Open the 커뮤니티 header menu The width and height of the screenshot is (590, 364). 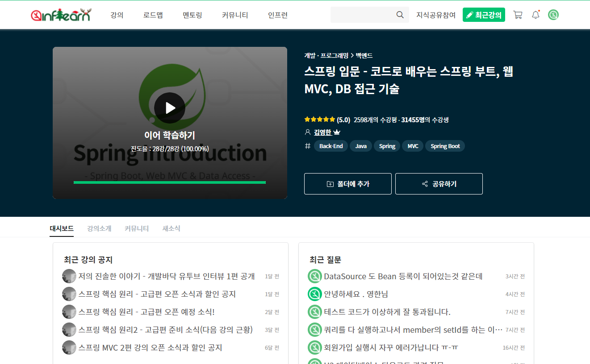[x=235, y=15]
